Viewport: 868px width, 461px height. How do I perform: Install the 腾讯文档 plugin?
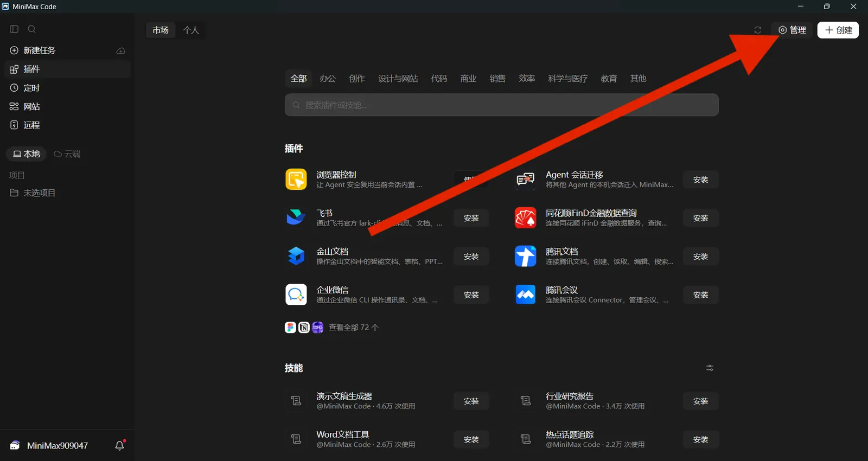[x=701, y=257]
